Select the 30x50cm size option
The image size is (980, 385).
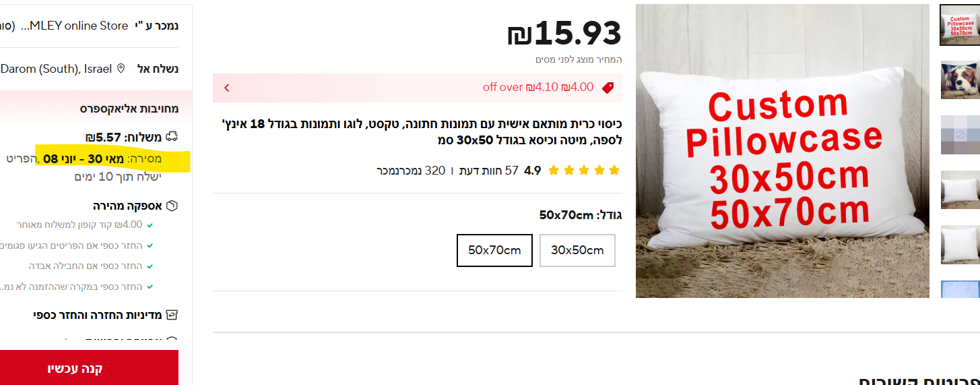pyautogui.click(x=577, y=250)
